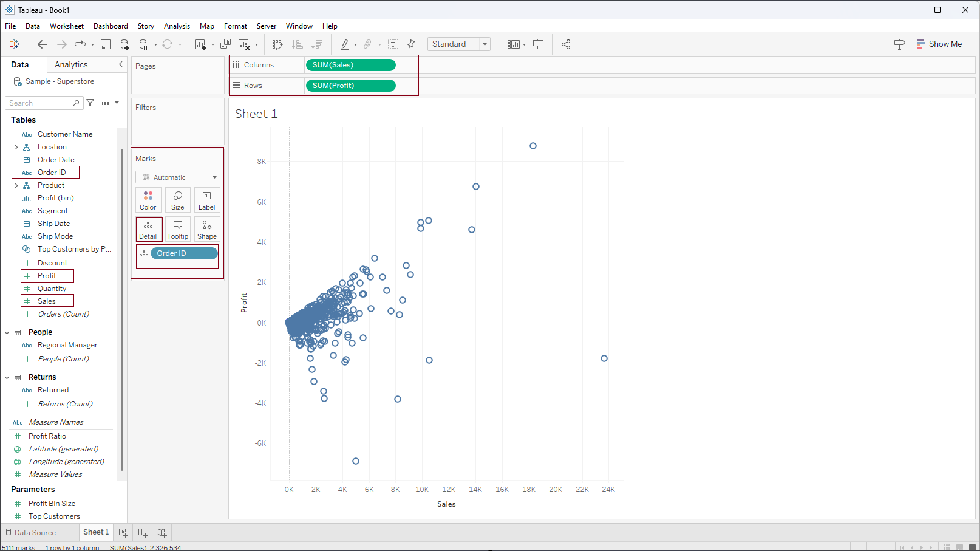Click the New Dashboard tab icon
980x551 pixels.
pyautogui.click(x=143, y=533)
